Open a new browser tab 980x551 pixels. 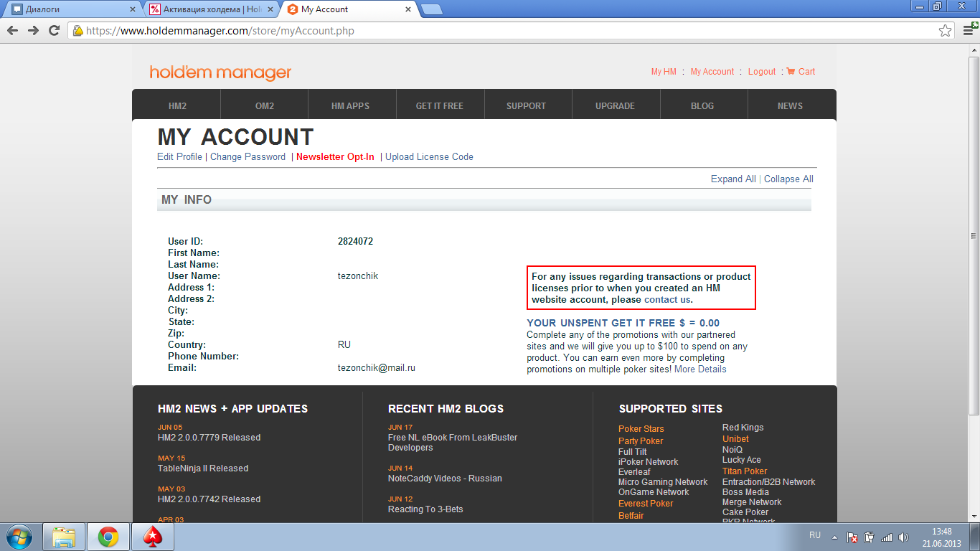pyautogui.click(x=431, y=9)
